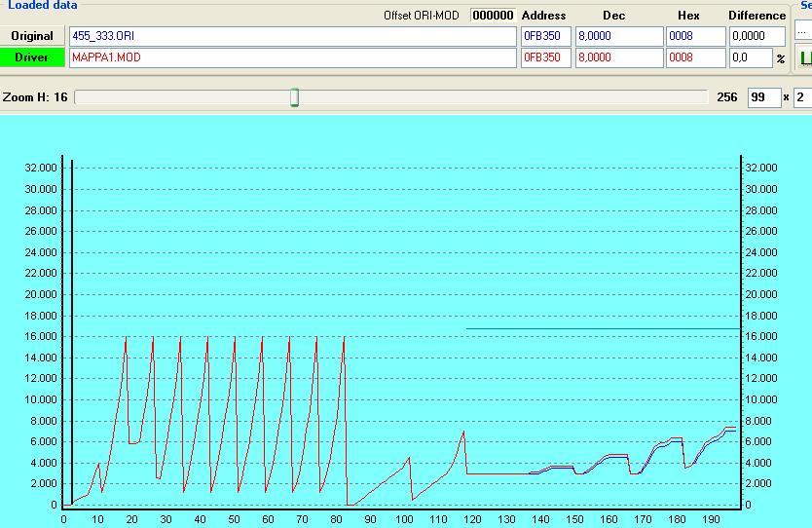
Task: Click the x-axis label 190
Action: [711, 519]
